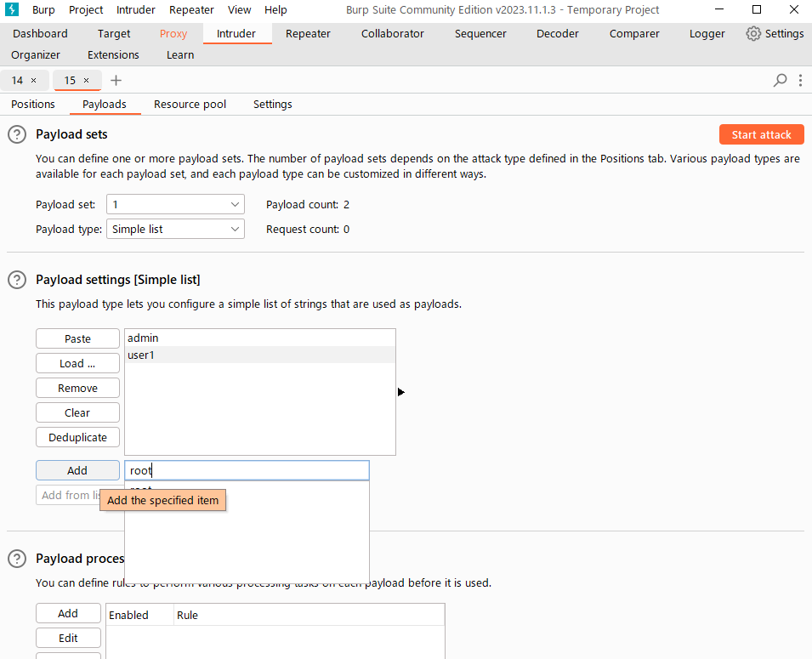Open the Repeater menu
Image resolution: width=812 pixels, height=659 pixels.
coord(191,10)
